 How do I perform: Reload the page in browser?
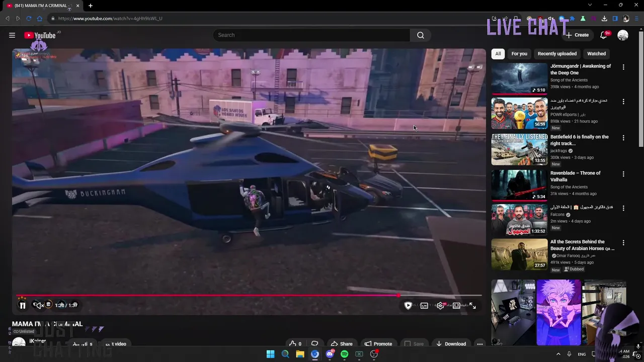(29, 19)
